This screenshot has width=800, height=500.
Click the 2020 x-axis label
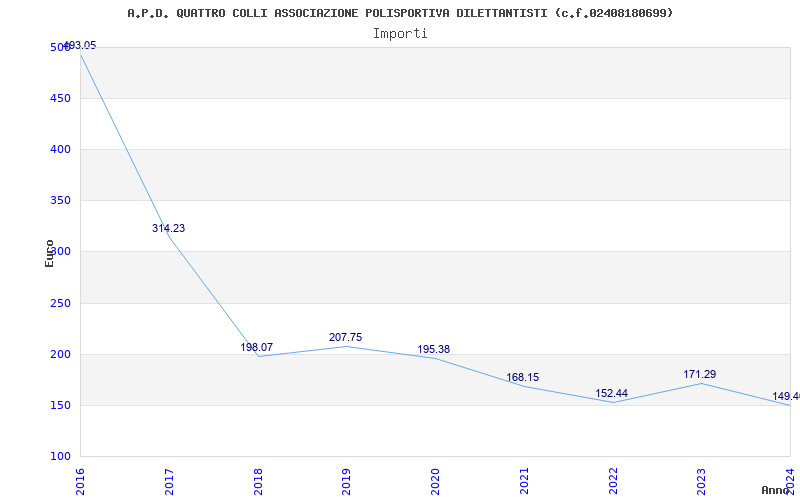pyautogui.click(x=435, y=482)
